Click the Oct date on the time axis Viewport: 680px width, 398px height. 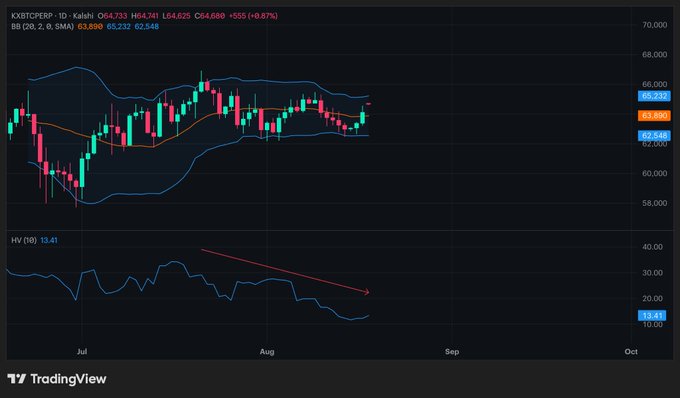point(631,352)
